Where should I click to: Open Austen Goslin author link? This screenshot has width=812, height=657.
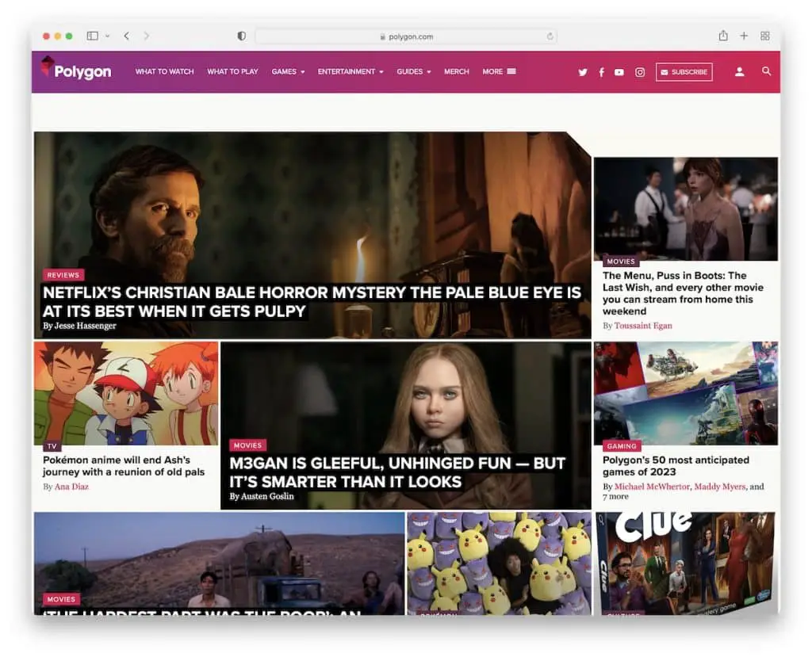pos(267,496)
